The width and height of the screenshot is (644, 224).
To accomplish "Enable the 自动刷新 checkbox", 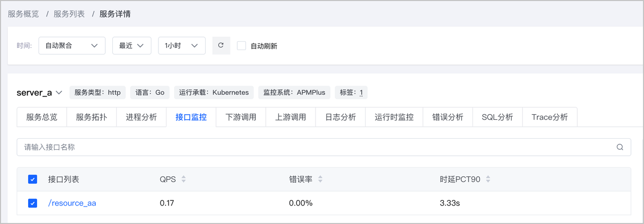I will pyautogui.click(x=241, y=46).
